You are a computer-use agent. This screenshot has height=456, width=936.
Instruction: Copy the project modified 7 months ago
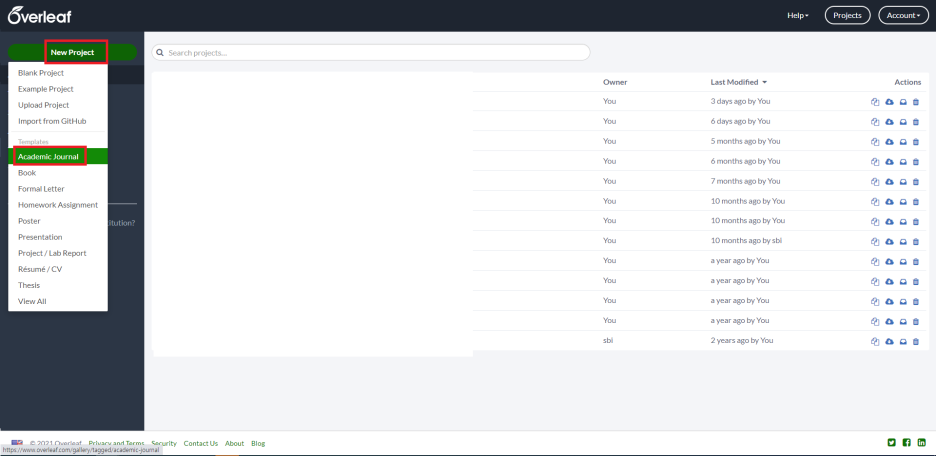(x=875, y=181)
